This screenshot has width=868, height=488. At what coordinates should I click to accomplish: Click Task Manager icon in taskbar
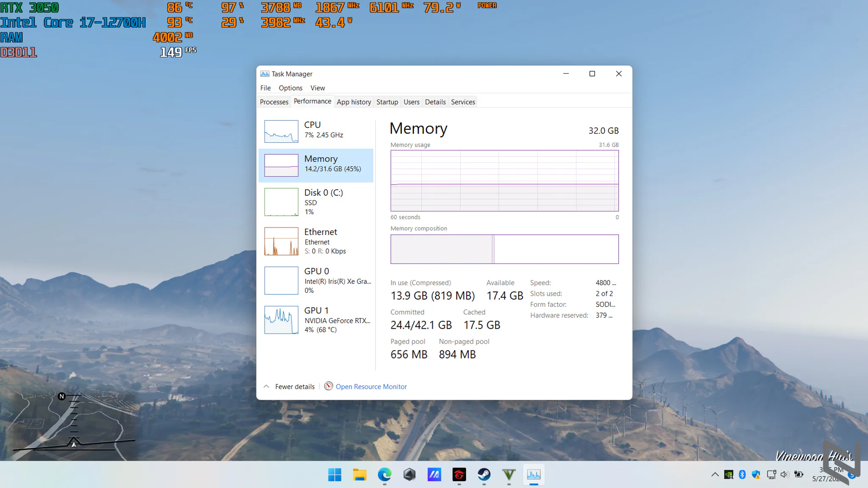(534, 474)
